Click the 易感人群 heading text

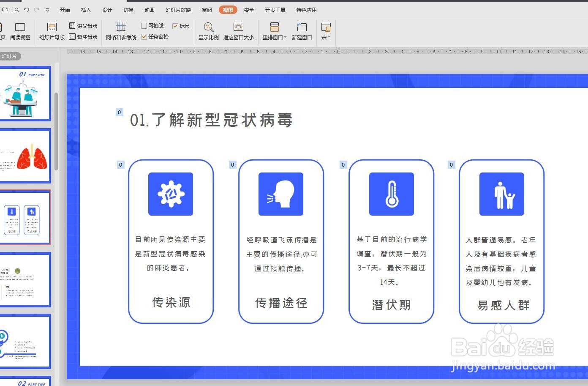point(503,305)
